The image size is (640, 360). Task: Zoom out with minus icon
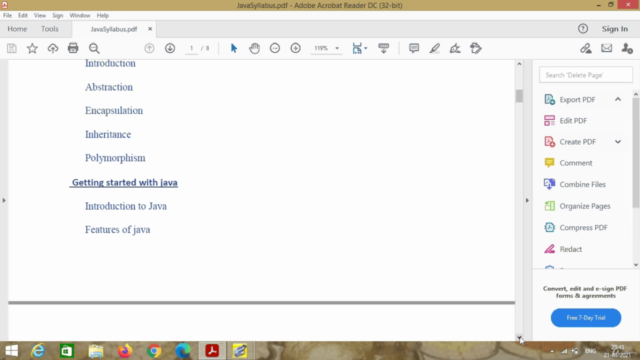275,48
